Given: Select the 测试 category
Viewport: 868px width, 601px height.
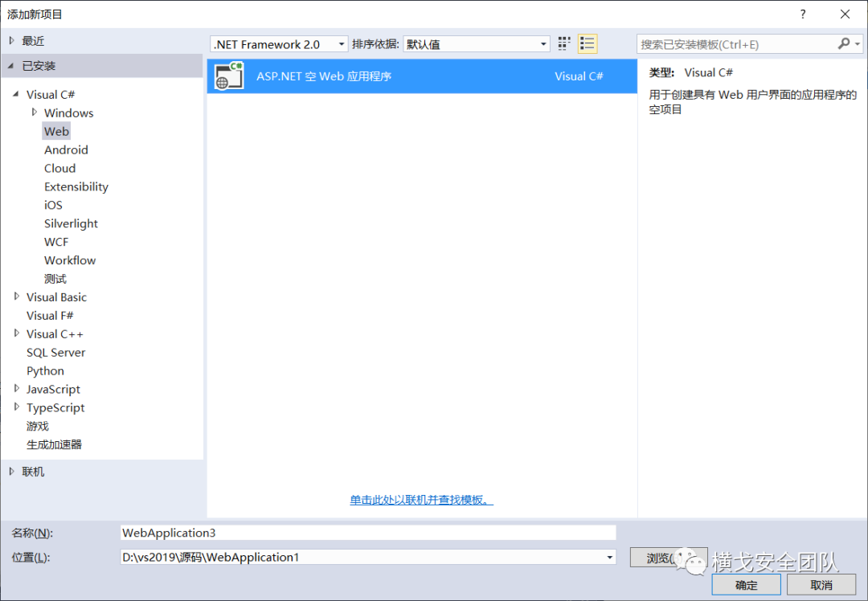Looking at the screenshot, I should (x=55, y=279).
